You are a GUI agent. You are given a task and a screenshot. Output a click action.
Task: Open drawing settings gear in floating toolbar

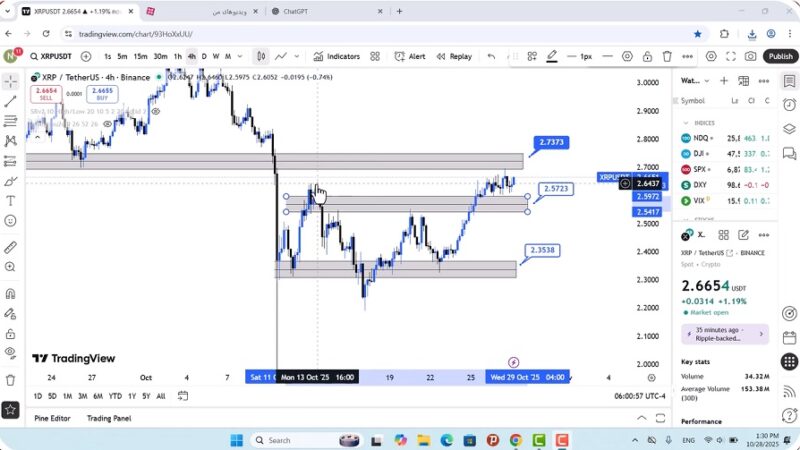[627, 56]
